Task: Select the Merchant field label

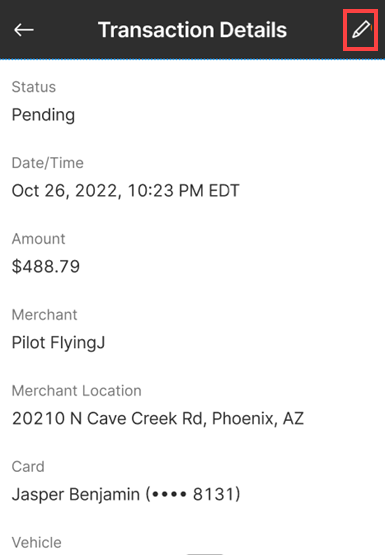Action: click(44, 315)
